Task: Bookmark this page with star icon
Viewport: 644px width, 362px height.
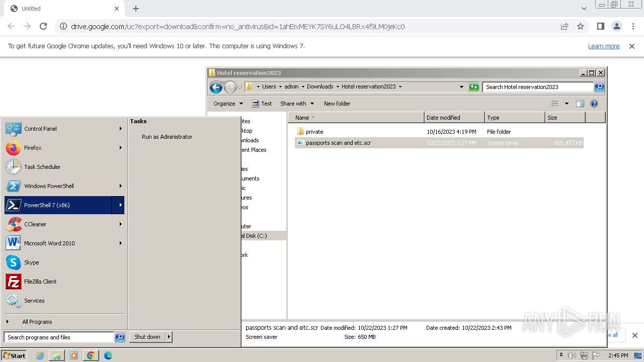Action: tap(581, 26)
